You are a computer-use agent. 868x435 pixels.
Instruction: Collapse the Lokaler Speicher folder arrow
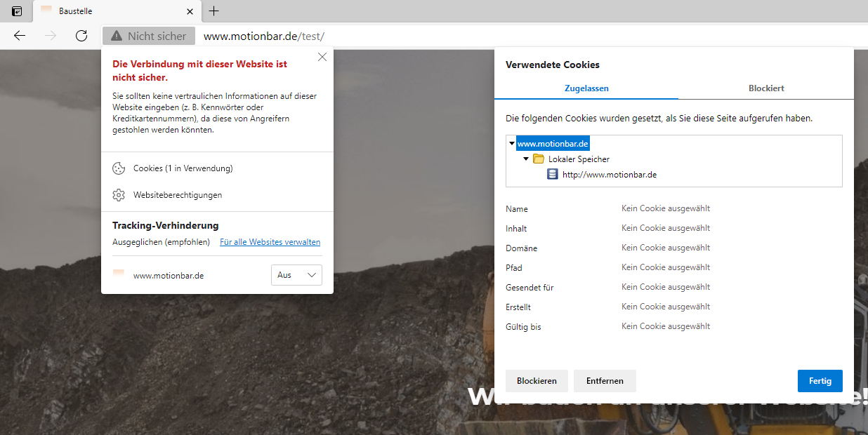[x=526, y=159]
